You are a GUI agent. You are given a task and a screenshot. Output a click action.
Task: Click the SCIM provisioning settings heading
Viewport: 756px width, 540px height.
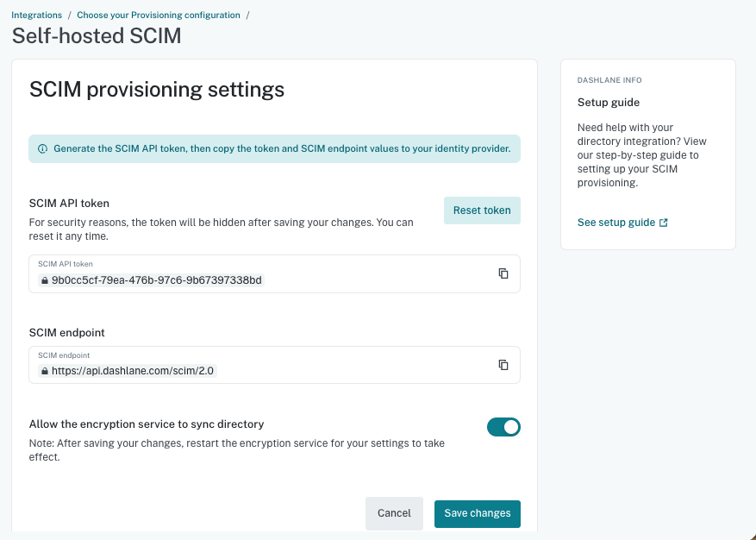pyautogui.click(x=157, y=90)
